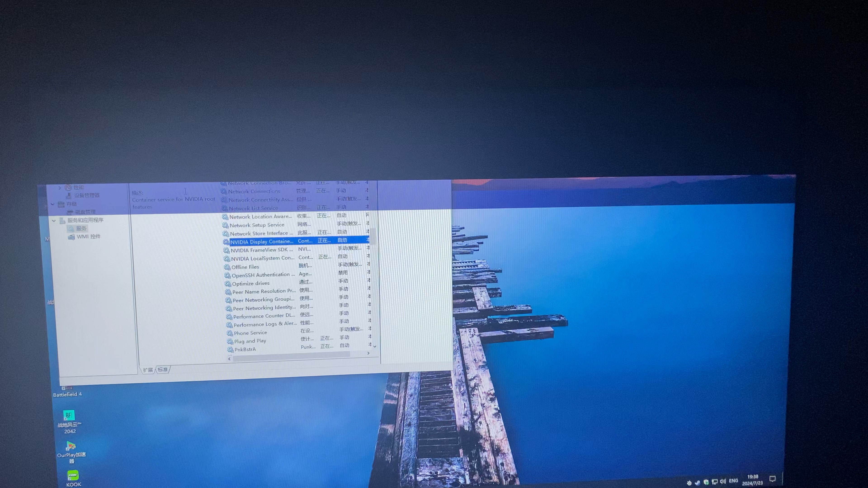868x488 pixels.
Task: Click the 禁用 startup type of OpenSSH
Action: pos(343,272)
